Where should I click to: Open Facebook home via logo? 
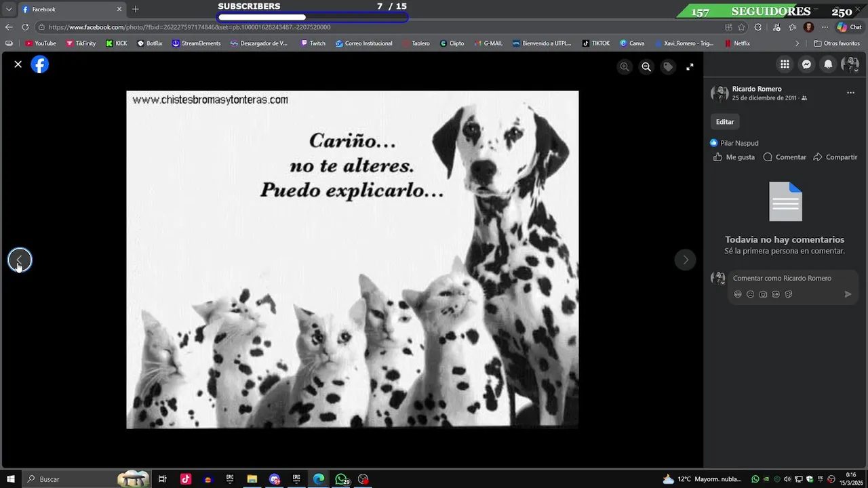40,64
